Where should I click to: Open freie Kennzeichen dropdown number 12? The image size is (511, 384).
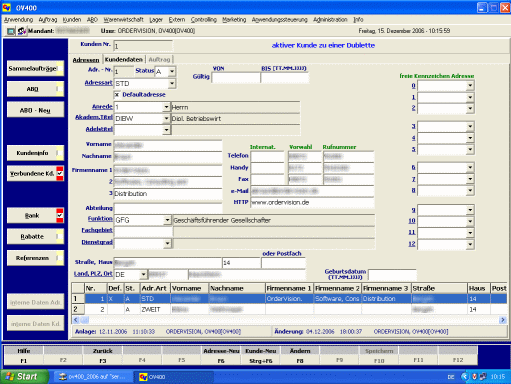470,244
